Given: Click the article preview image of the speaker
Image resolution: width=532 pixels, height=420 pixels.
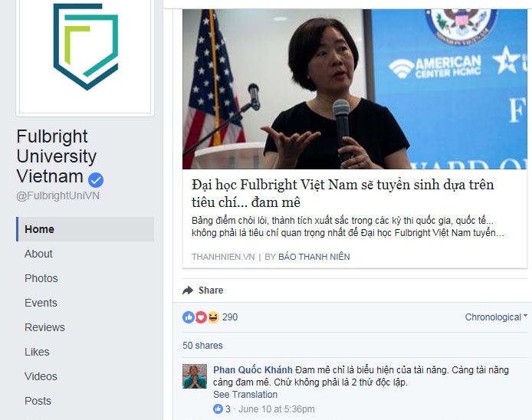Looking at the screenshot, I should coord(355,89).
